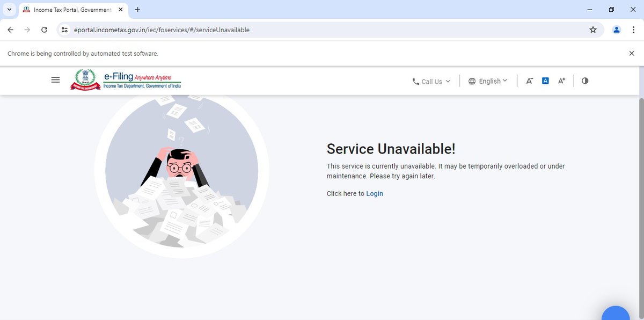
Task: Open the English language selector
Action: point(488,81)
